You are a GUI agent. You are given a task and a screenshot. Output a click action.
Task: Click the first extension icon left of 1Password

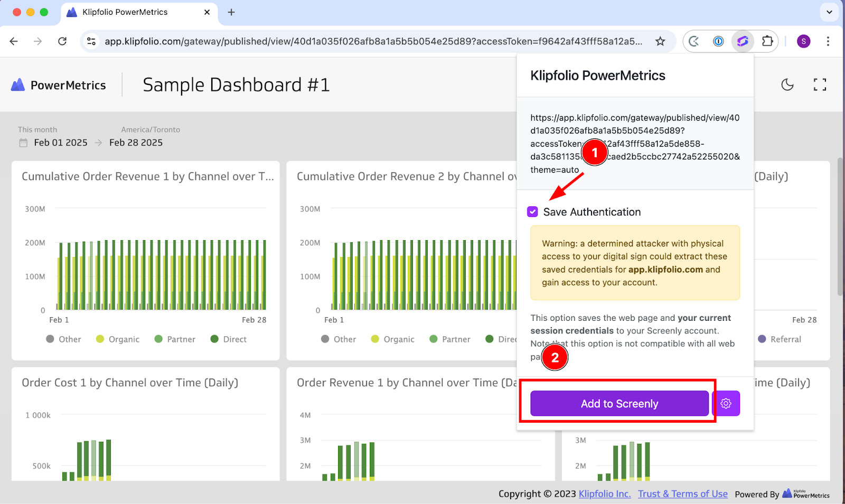(694, 41)
